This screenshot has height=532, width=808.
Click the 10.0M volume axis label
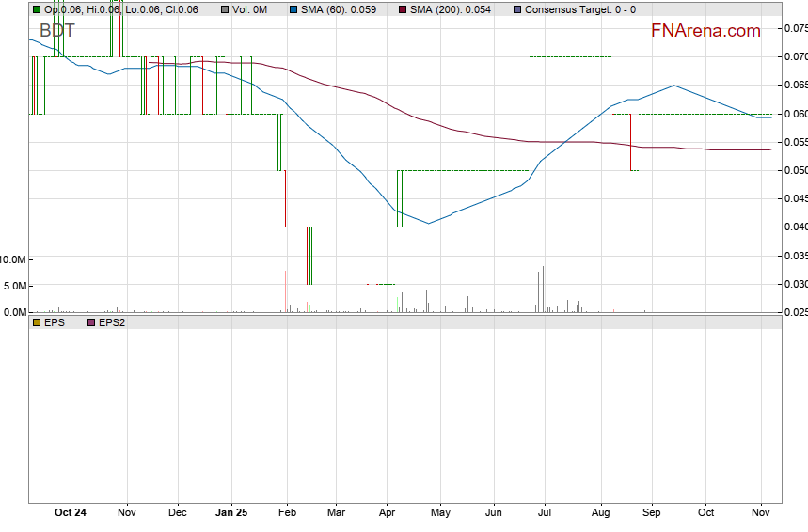click(14, 258)
